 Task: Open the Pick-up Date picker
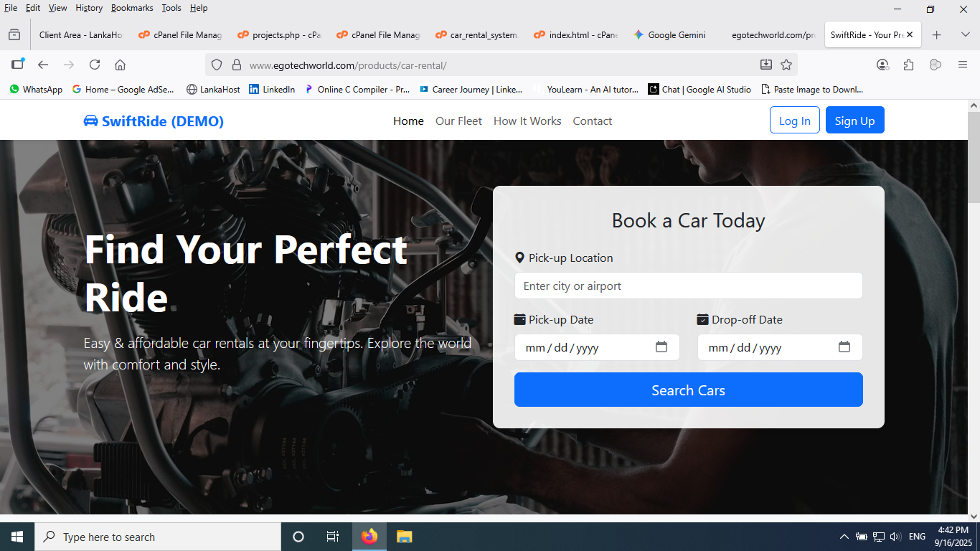point(661,347)
